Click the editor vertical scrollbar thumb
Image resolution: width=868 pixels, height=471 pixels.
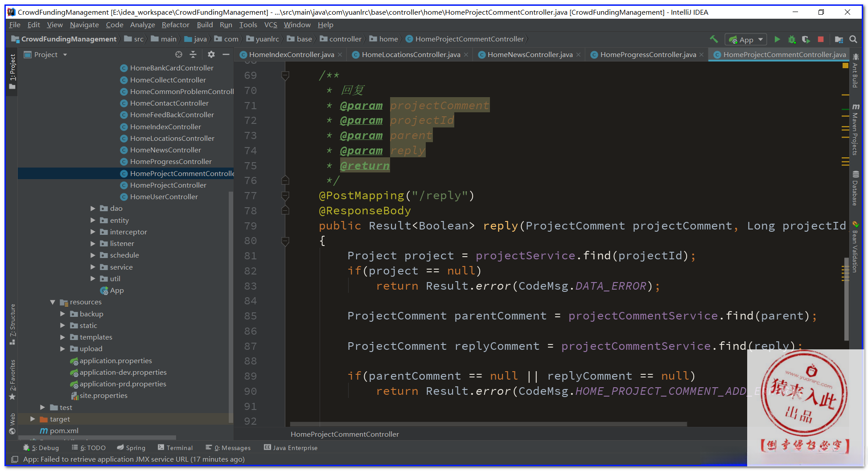pyautogui.click(x=846, y=299)
